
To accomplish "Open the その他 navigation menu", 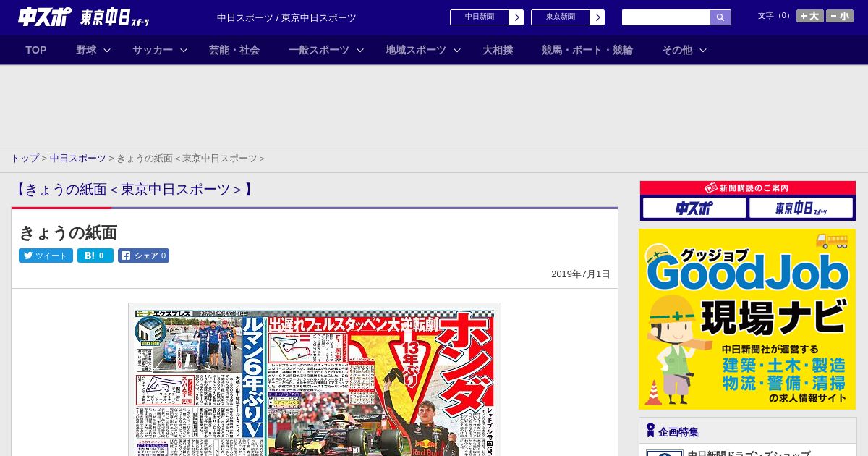I will point(677,50).
